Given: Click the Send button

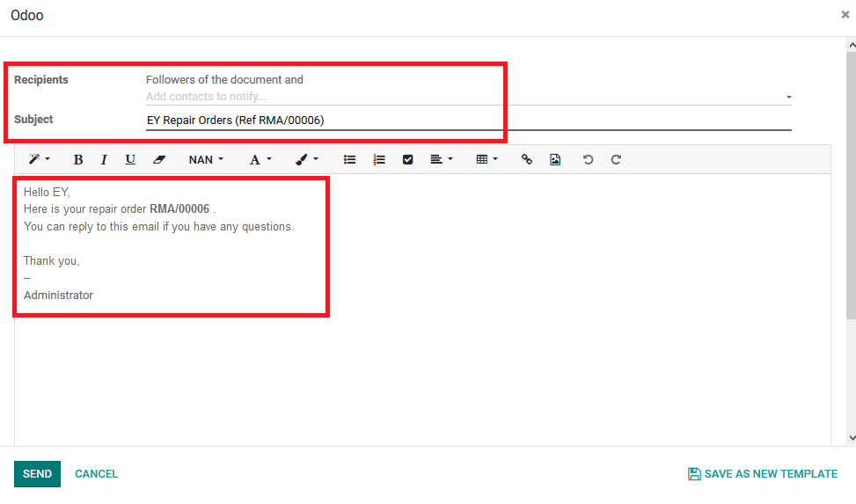Looking at the screenshot, I should pos(37,474).
